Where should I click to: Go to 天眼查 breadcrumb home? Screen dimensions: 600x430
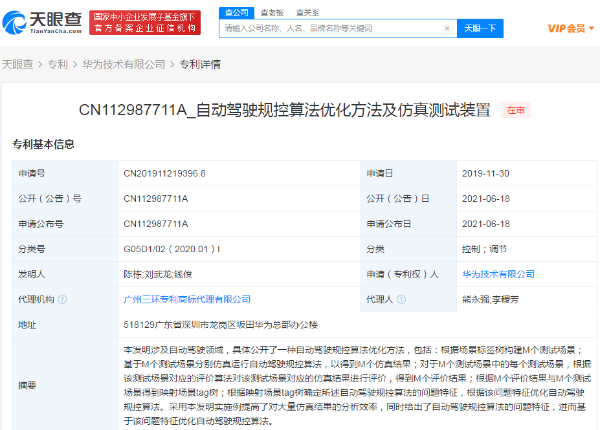point(17,64)
